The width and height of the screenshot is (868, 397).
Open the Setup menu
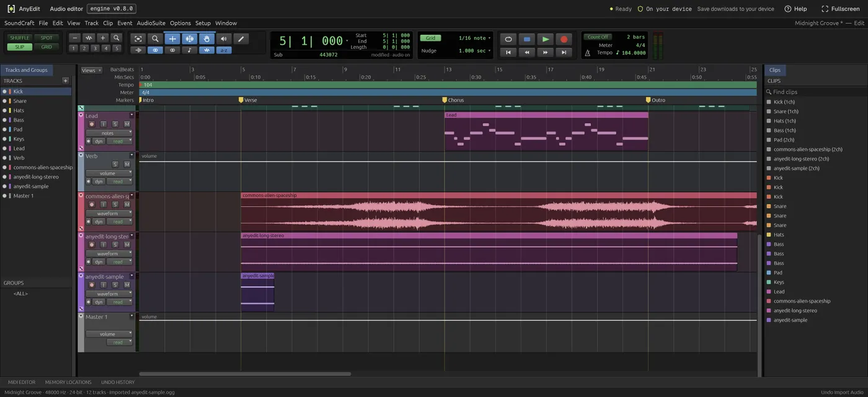(203, 23)
